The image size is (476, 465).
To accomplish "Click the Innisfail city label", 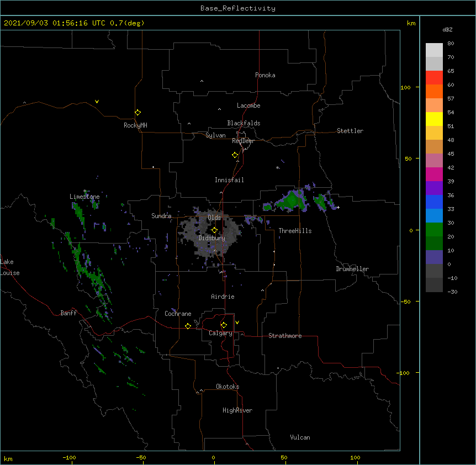I will 229,180.
